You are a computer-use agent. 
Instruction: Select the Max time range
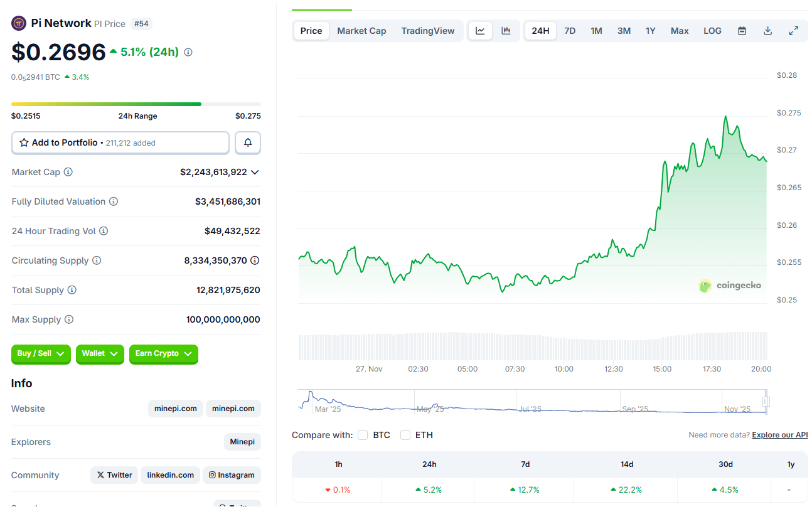680,31
